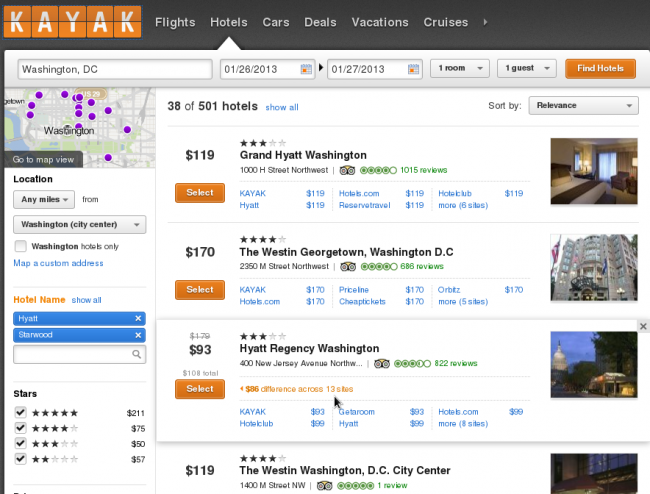Uncheck the two-star rating filter
The width and height of the screenshot is (650, 494).
click(x=21, y=459)
